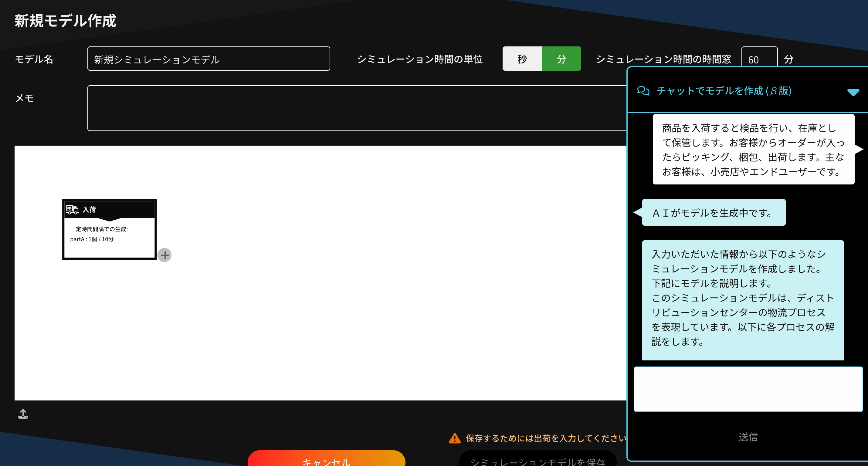Click the plus button beside 入荷 node
868x466 pixels.
[x=165, y=255]
